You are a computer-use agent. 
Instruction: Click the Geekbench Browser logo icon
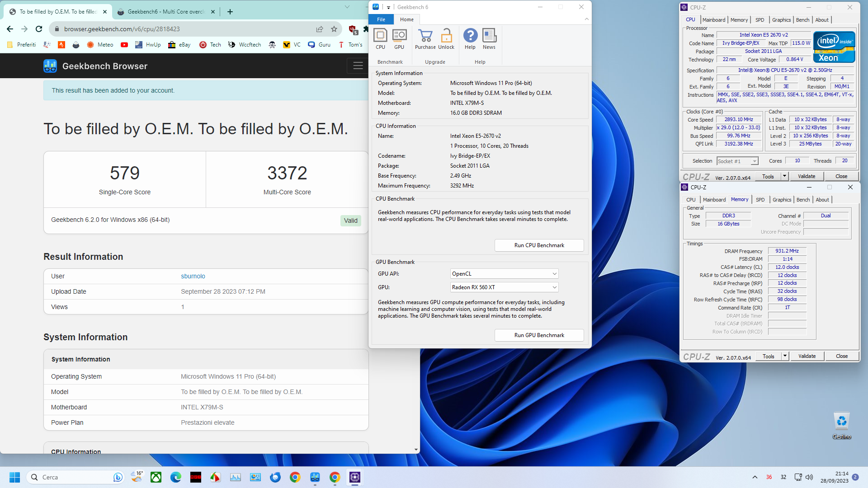click(x=50, y=66)
